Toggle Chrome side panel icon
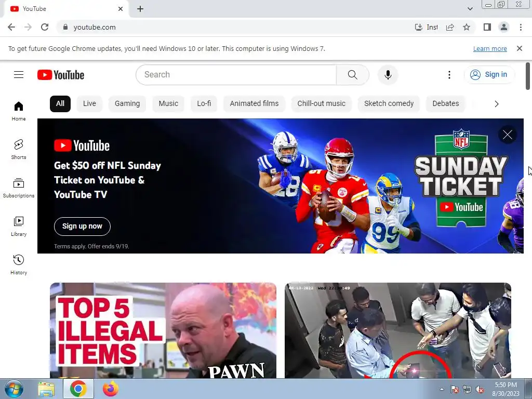Image resolution: width=532 pixels, height=399 pixels. click(x=487, y=27)
